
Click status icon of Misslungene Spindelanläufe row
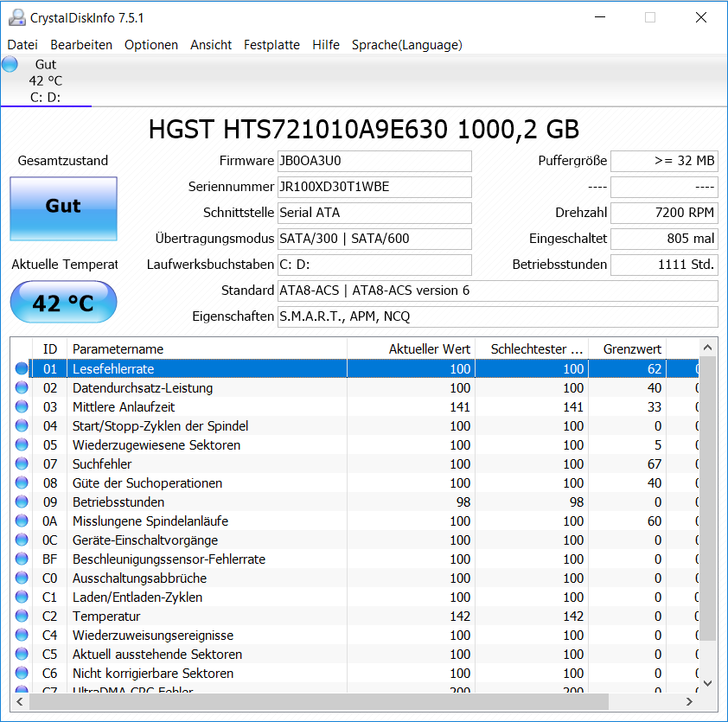22,521
